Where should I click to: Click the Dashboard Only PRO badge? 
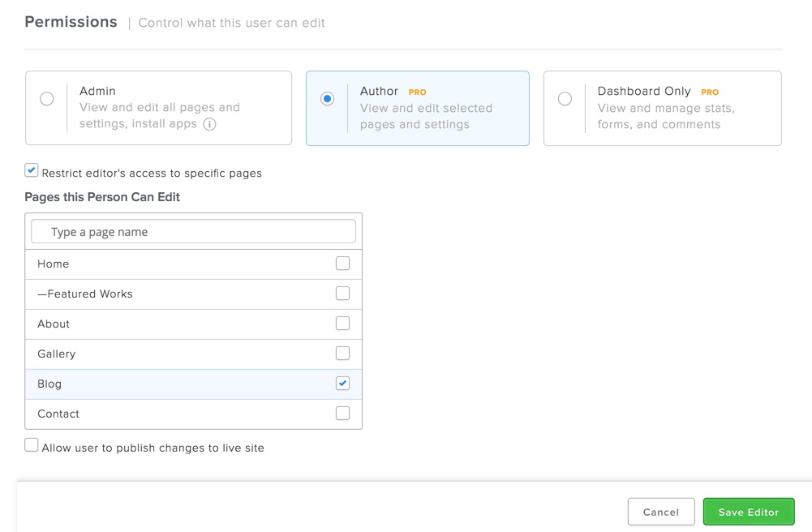[x=710, y=92]
